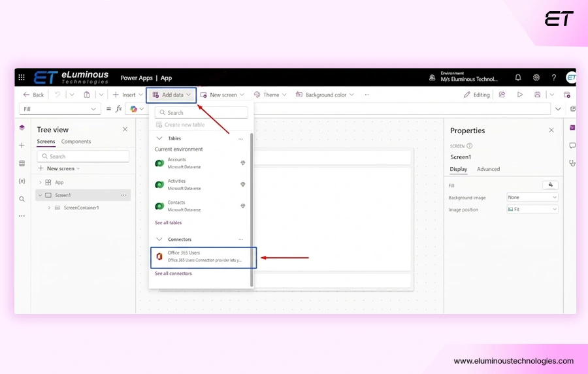Image resolution: width=588 pixels, height=374 pixels.
Task: Click New screen in Tree view
Action: point(59,168)
